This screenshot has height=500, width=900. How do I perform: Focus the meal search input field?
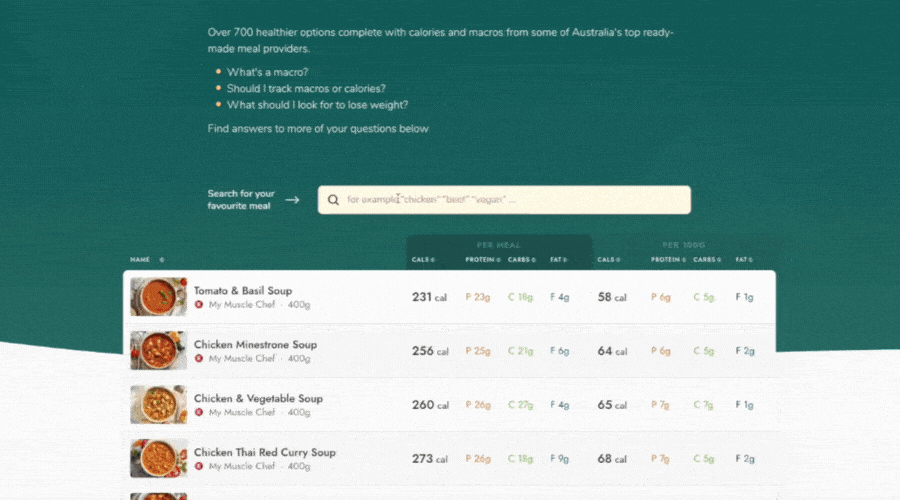504,200
